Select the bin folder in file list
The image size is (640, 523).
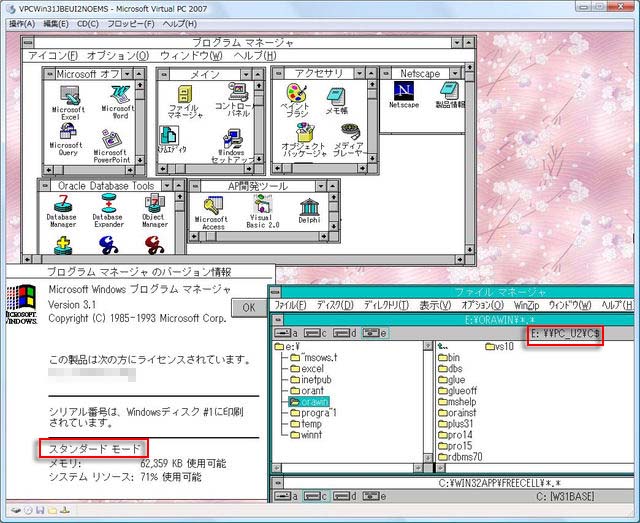tap(449, 358)
